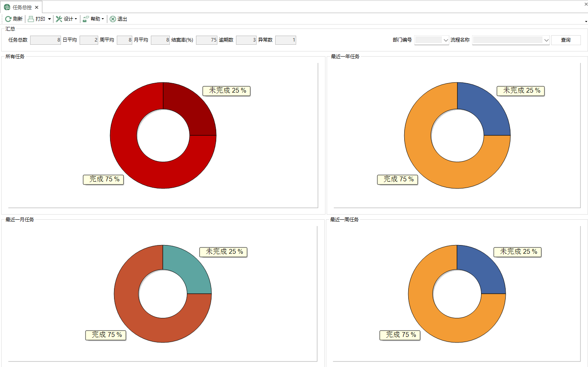Open the toolbar overflow arrow at far right
Image resolution: width=588 pixels, height=367 pixels.
point(586,21)
